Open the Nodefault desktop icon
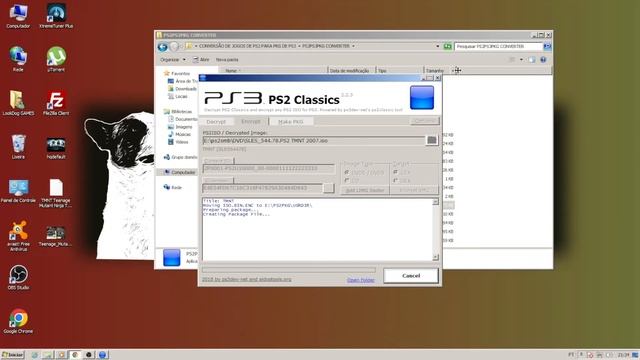 (x=56, y=147)
